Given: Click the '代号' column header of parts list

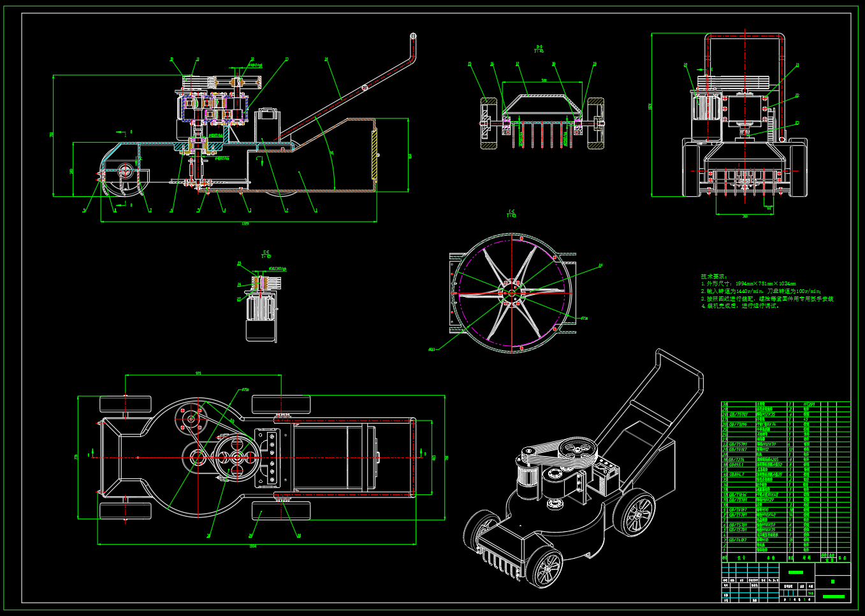Looking at the screenshot, I should coord(741,557).
